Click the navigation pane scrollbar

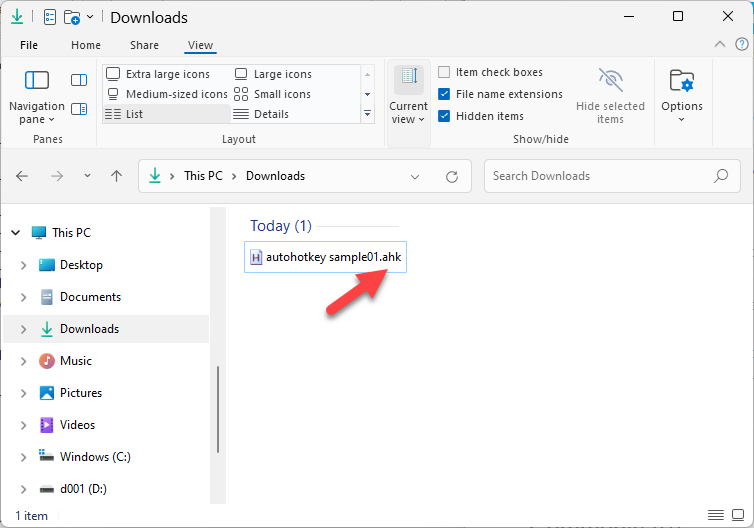(x=218, y=409)
